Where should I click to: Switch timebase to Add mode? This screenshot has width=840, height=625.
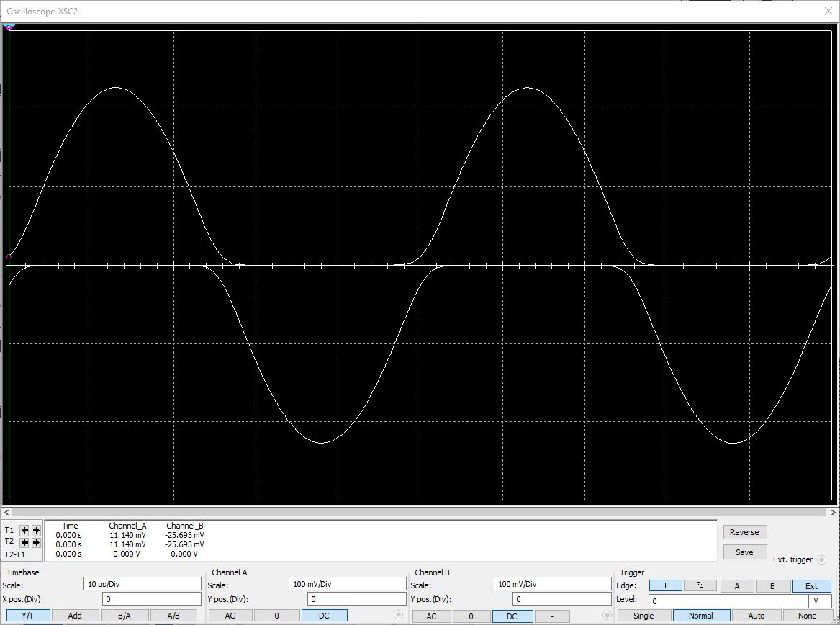click(x=75, y=616)
